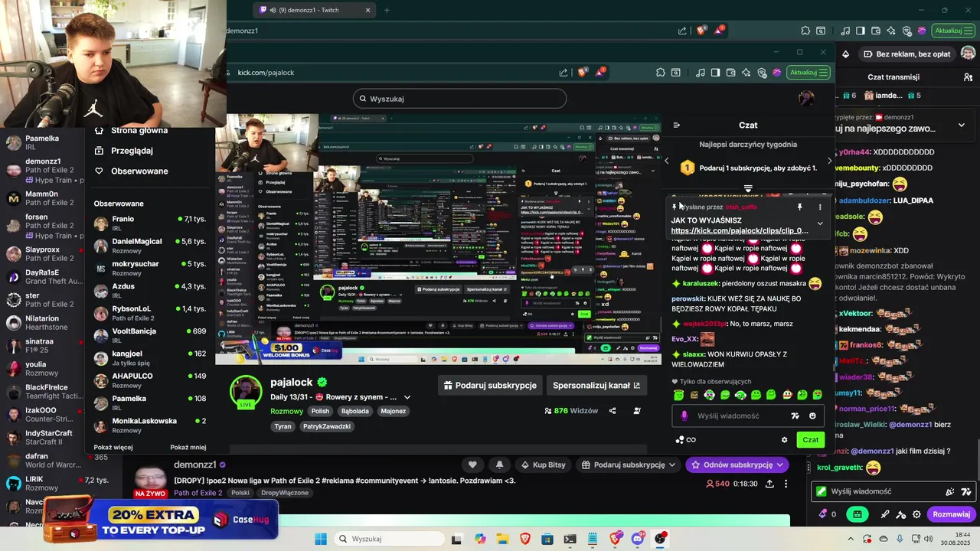Open the three-dot menu below Twitch stream
980x551 pixels.
tap(786, 484)
